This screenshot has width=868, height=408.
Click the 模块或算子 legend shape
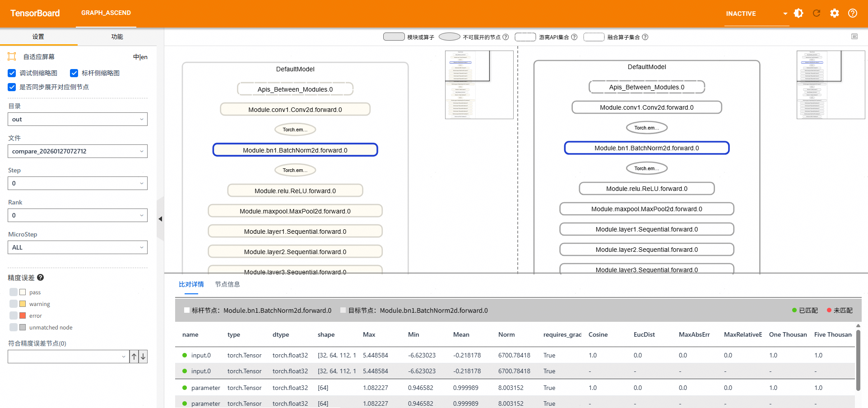(x=394, y=37)
